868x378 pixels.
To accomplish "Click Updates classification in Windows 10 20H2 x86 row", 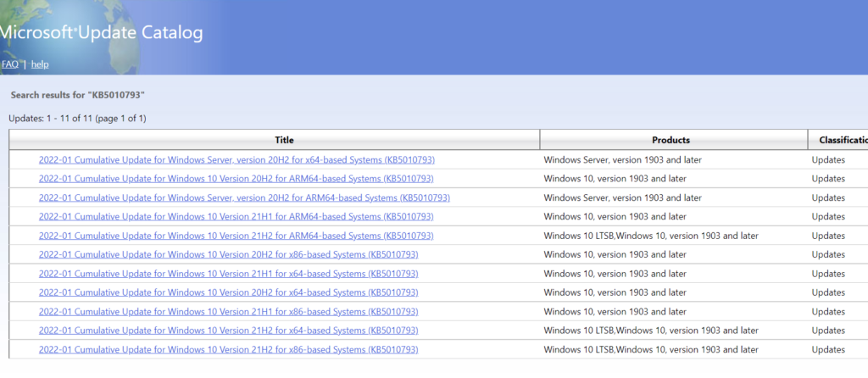I will (x=828, y=254).
